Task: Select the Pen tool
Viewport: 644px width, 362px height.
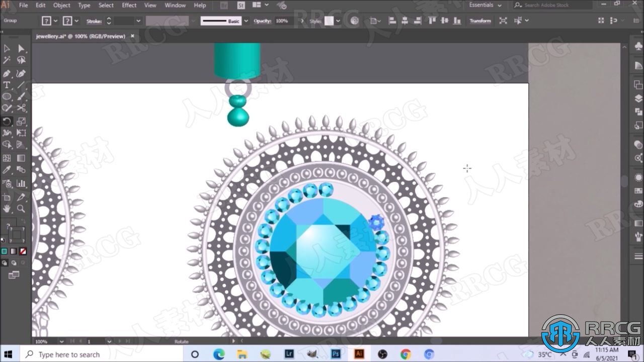Action: click(x=7, y=73)
